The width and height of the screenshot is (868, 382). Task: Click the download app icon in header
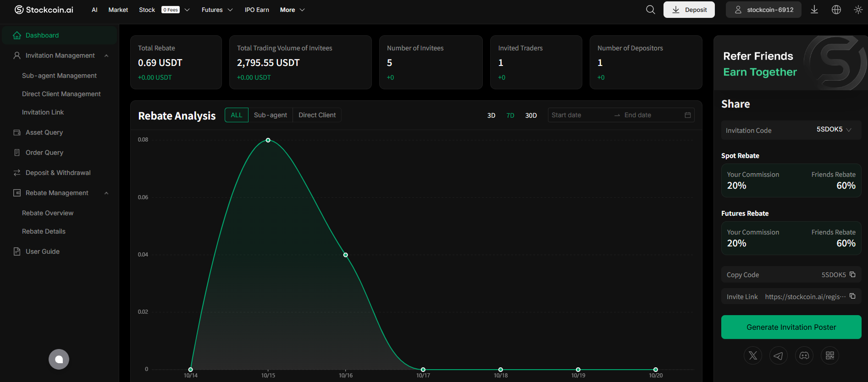point(814,10)
